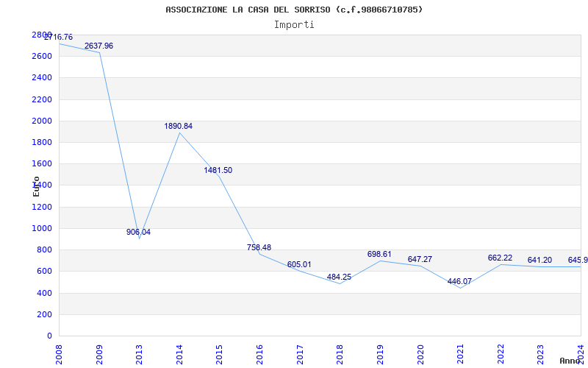Click the 400 y-axis tick label
This screenshot has width=588, height=368.
(44, 293)
